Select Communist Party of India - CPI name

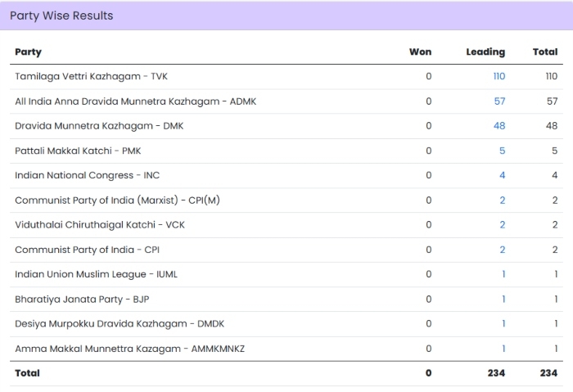(x=87, y=250)
